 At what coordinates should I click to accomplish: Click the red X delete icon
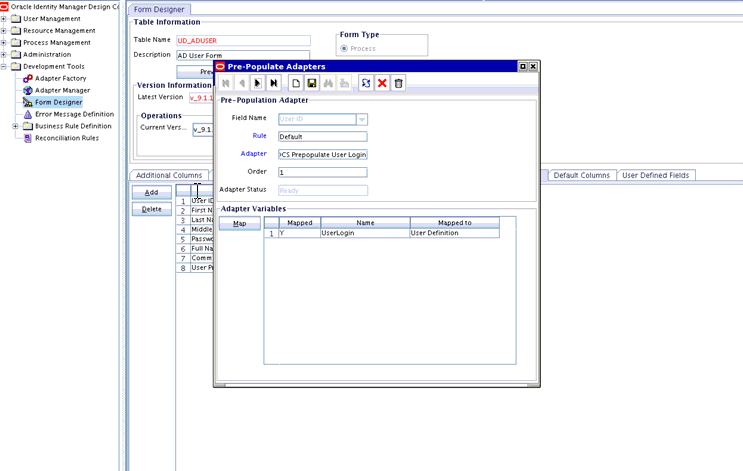pos(382,83)
